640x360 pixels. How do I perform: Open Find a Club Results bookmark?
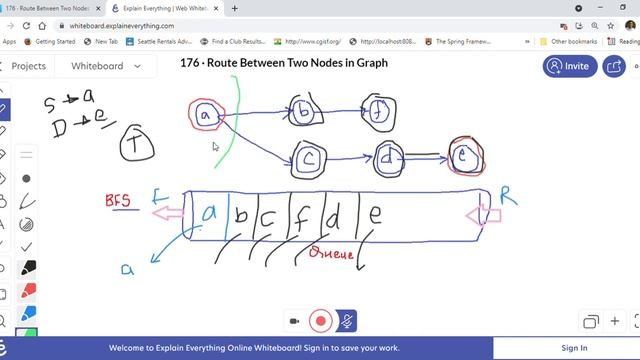(x=233, y=41)
